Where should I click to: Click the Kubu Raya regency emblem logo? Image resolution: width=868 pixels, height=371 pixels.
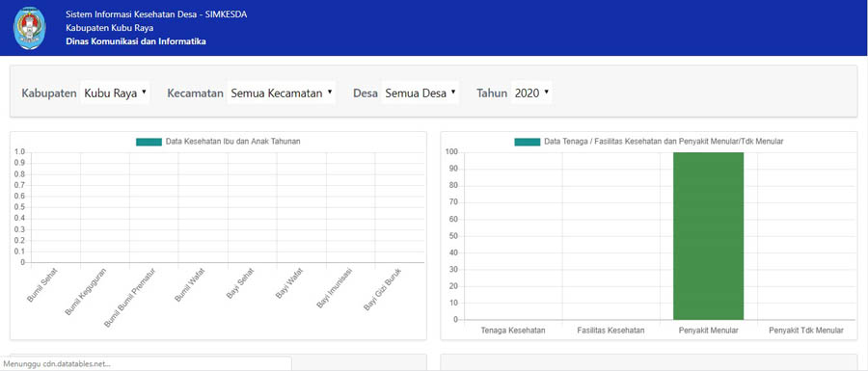coord(30,28)
